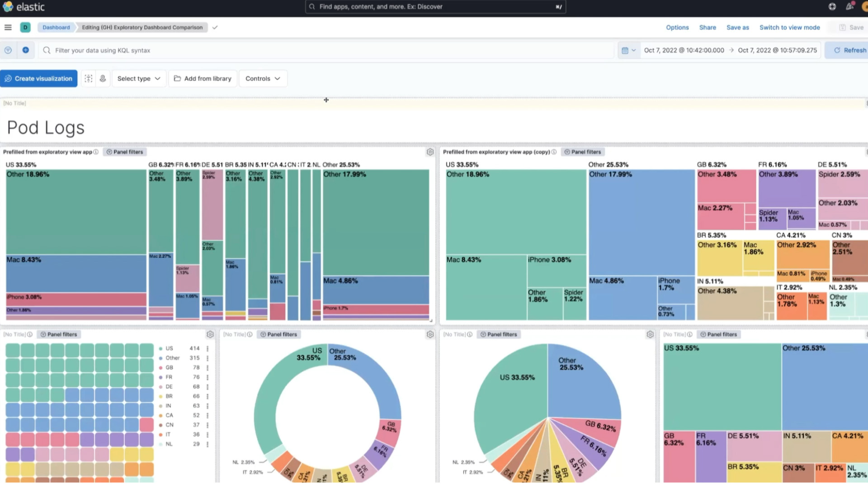Image resolution: width=868 pixels, height=488 pixels.
Task: Click the Elastic logo icon
Action: (8, 7)
